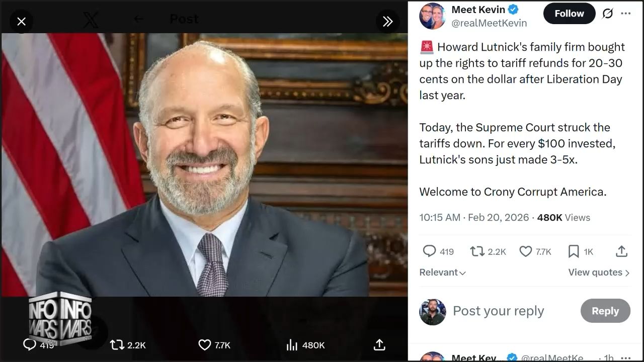Click the Grok icon beside Follow
This screenshot has height=362, width=644.
tap(608, 14)
